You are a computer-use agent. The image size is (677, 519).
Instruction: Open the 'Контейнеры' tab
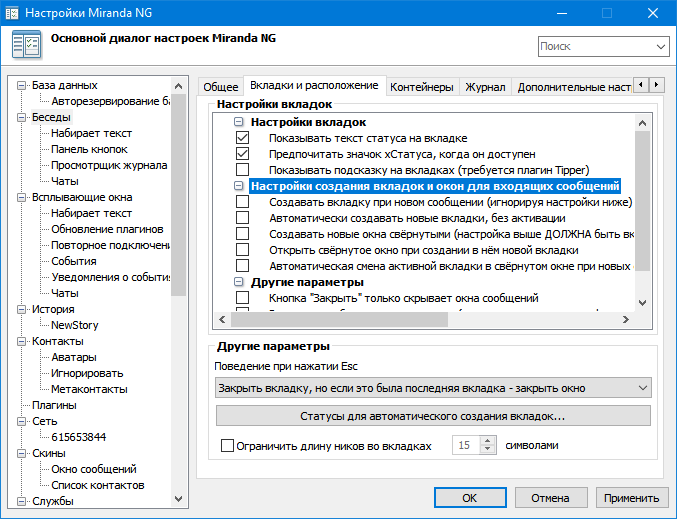click(x=422, y=87)
